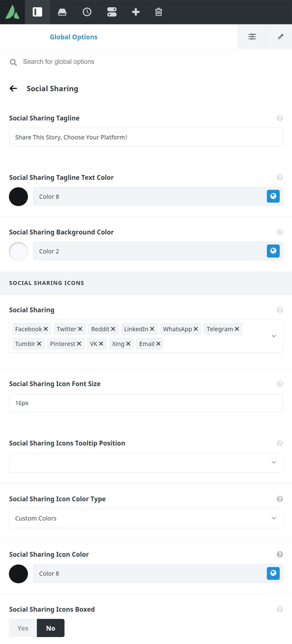Show help for Social Sharing Tagline

(280, 118)
